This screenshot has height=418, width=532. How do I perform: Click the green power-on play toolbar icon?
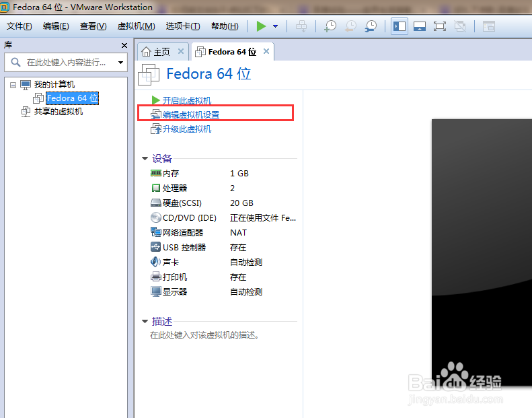tap(261, 26)
